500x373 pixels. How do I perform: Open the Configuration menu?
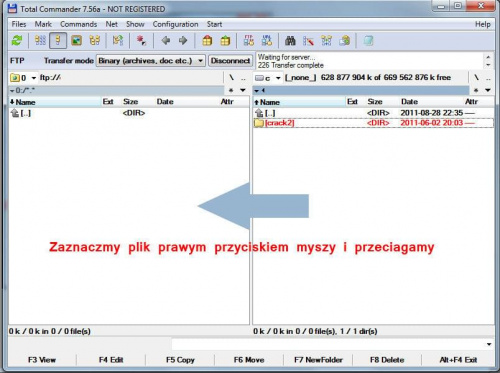point(176,24)
